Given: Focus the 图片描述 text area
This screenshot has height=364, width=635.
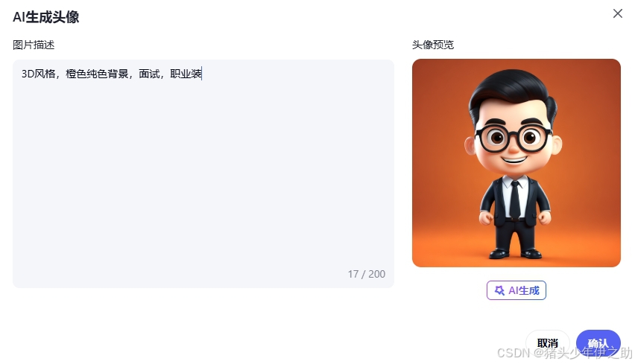Looking at the screenshot, I should pyautogui.click(x=203, y=174).
